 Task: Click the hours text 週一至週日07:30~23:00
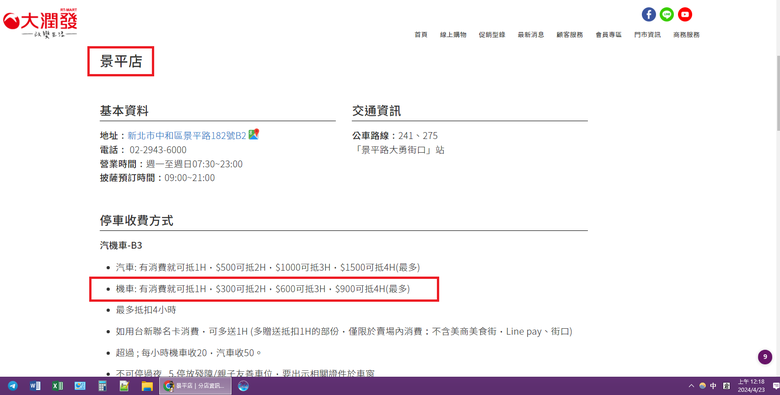point(194,164)
